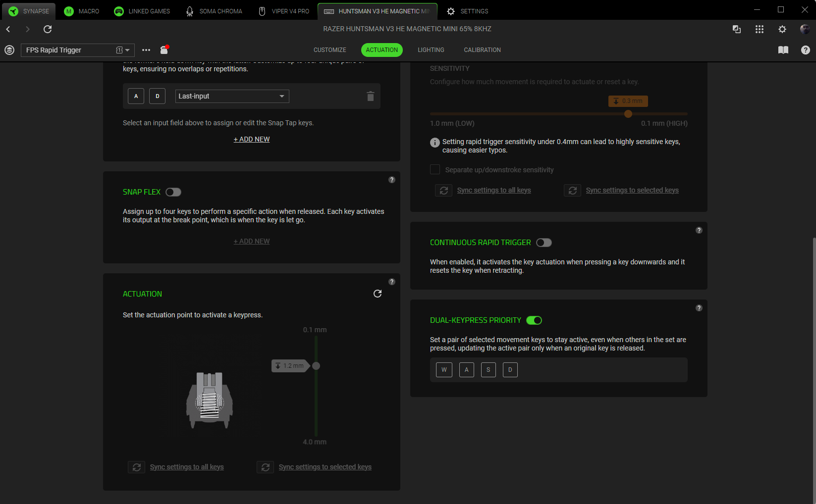Open the Viper V4 Pro tab
This screenshot has width=816, height=504.
(284, 11)
